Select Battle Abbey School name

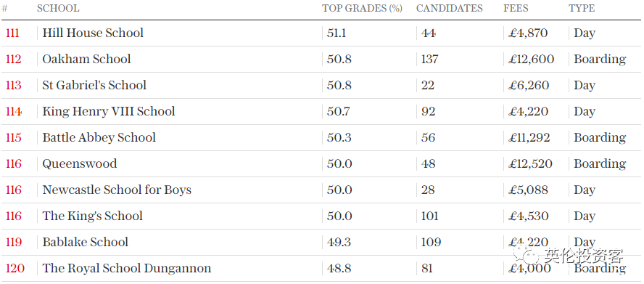click(x=99, y=137)
